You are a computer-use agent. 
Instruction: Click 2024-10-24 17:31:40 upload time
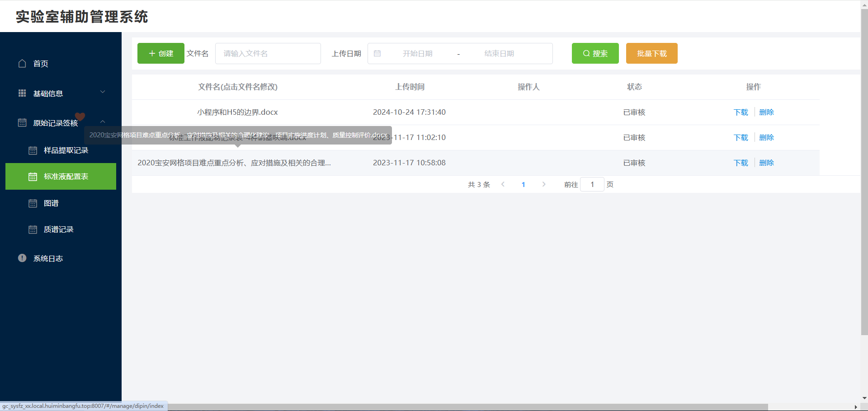point(409,112)
